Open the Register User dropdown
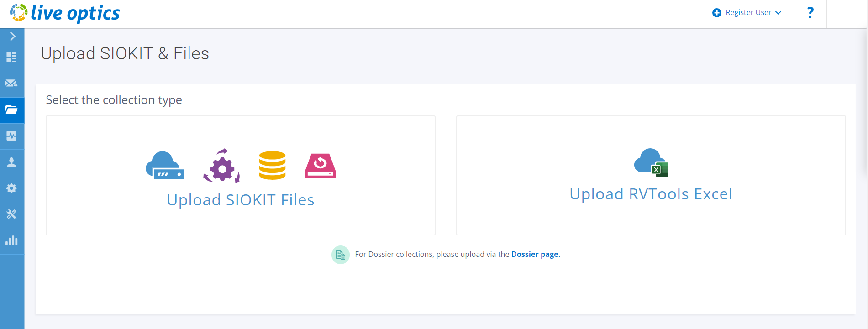Viewport: 868px width, 329px height. [x=747, y=13]
